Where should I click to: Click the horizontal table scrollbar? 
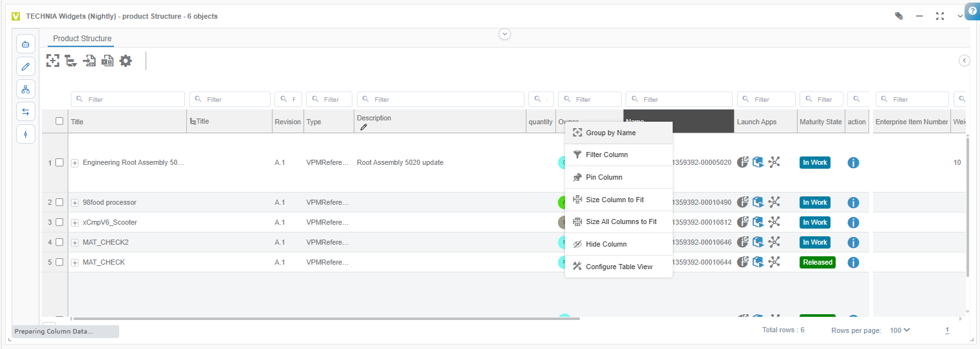326,319
